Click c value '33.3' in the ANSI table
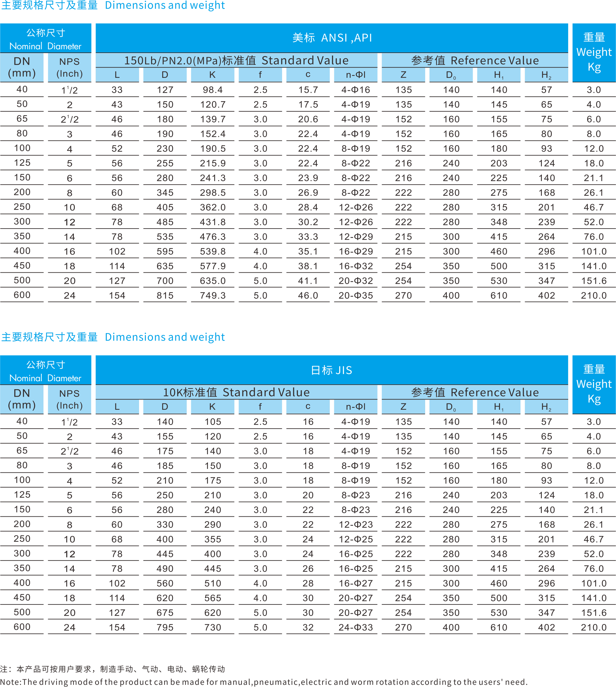This screenshot has width=616, height=687. (308, 237)
